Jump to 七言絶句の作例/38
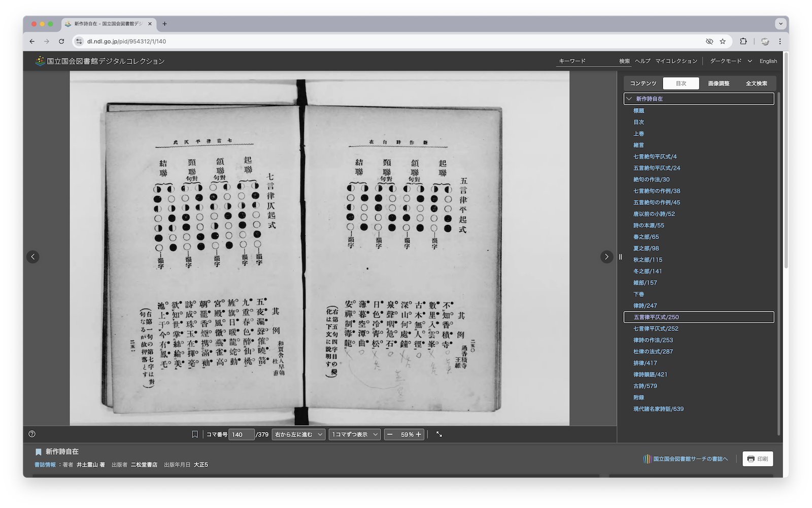This screenshot has width=812, height=508. (657, 191)
